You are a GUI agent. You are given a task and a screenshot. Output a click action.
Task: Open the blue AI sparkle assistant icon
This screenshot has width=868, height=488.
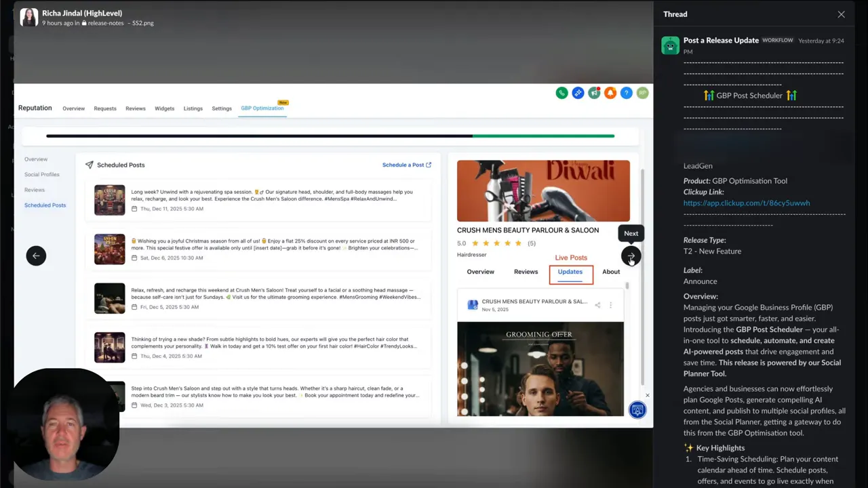[x=578, y=93]
